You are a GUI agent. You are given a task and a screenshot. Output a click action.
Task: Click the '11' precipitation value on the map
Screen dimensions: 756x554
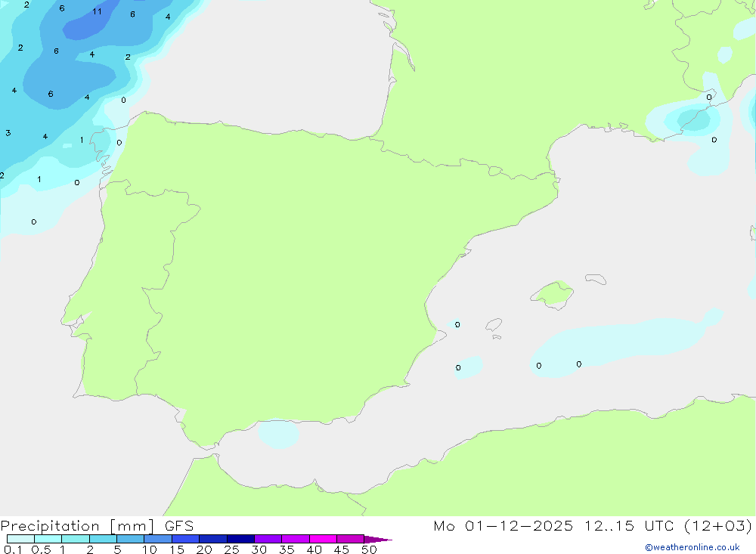point(97,11)
